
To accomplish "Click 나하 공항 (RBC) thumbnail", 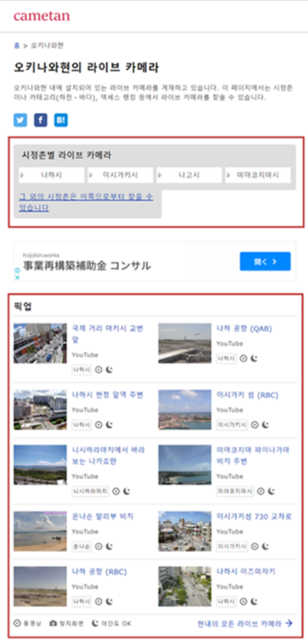I will click(40, 586).
